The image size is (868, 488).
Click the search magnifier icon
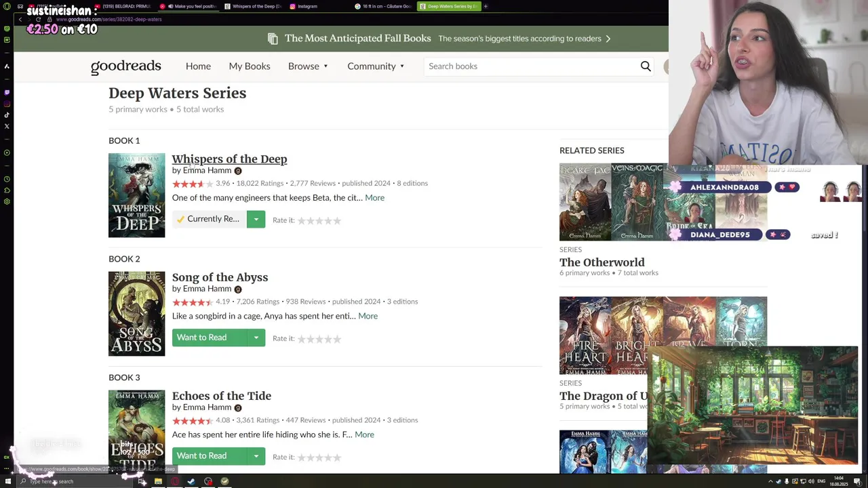click(x=646, y=66)
